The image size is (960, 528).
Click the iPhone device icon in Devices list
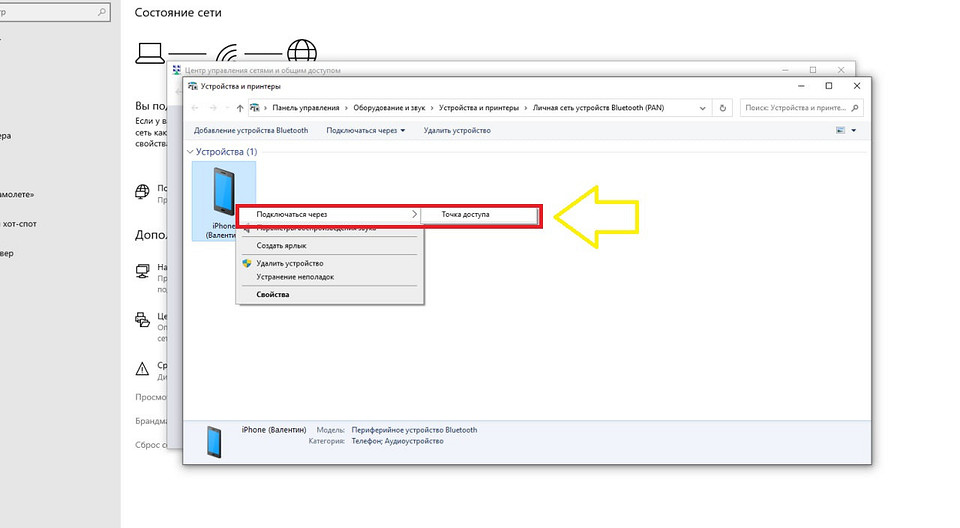222,190
